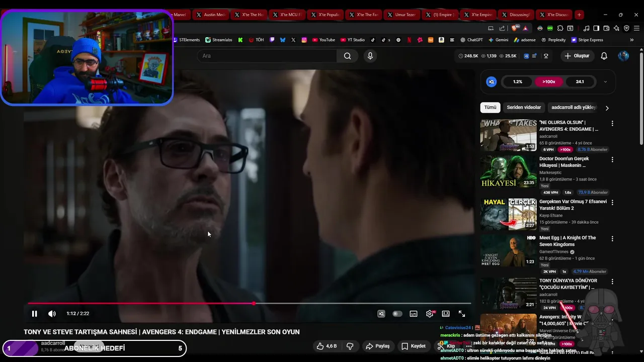Open Doctor Doom'un Gerçek Hikayesi title
This screenshot has height=362, width=644.
point(564,162)
